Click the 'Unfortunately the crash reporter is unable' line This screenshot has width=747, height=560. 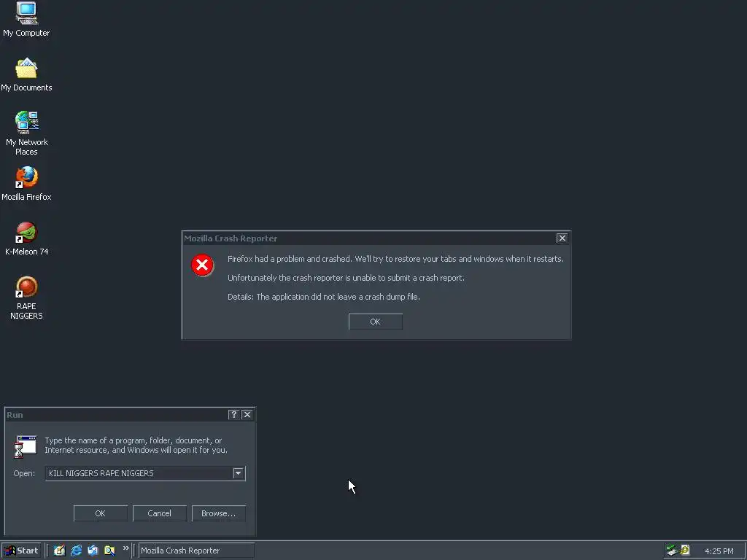pyautogui.click(x=346, y=278)
